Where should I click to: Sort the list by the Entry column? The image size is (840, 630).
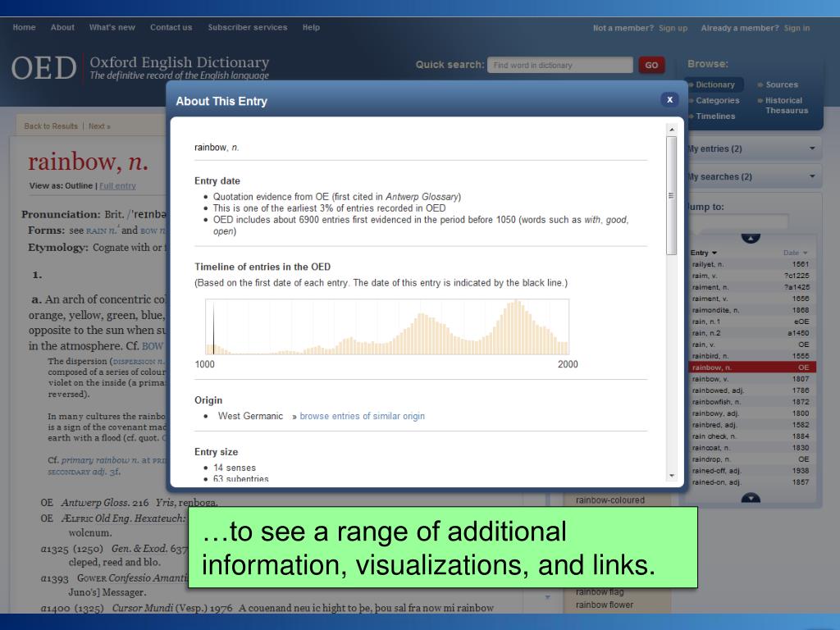(x=703, y=253)
